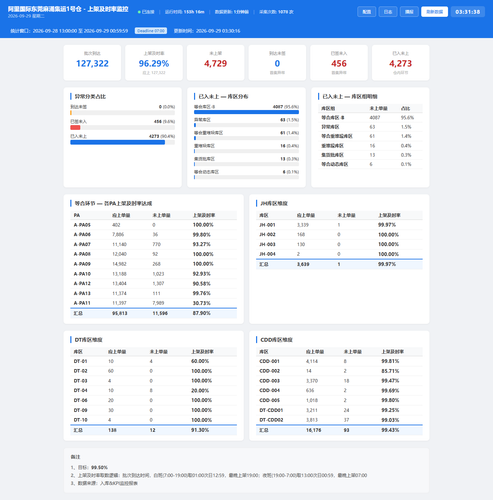Screen dimensions: 493x500
Task: Click the 99.47% rate for CDD-003
Action: (x=390, y=381)
